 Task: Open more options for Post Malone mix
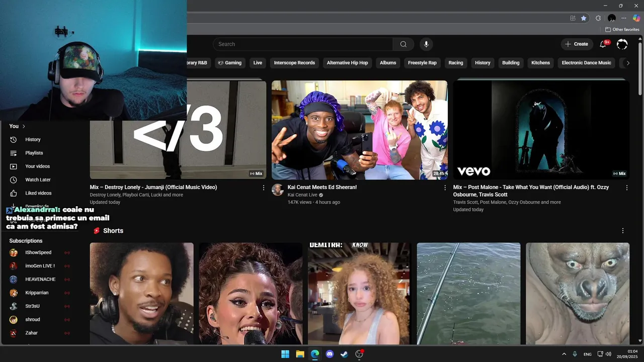coord(627,188)
